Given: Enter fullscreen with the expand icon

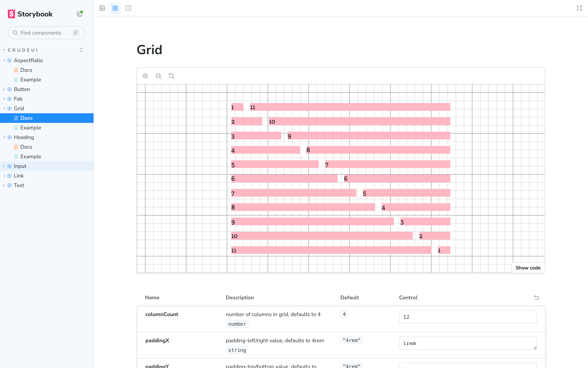Looking at the screenshot, I should 579,8.
